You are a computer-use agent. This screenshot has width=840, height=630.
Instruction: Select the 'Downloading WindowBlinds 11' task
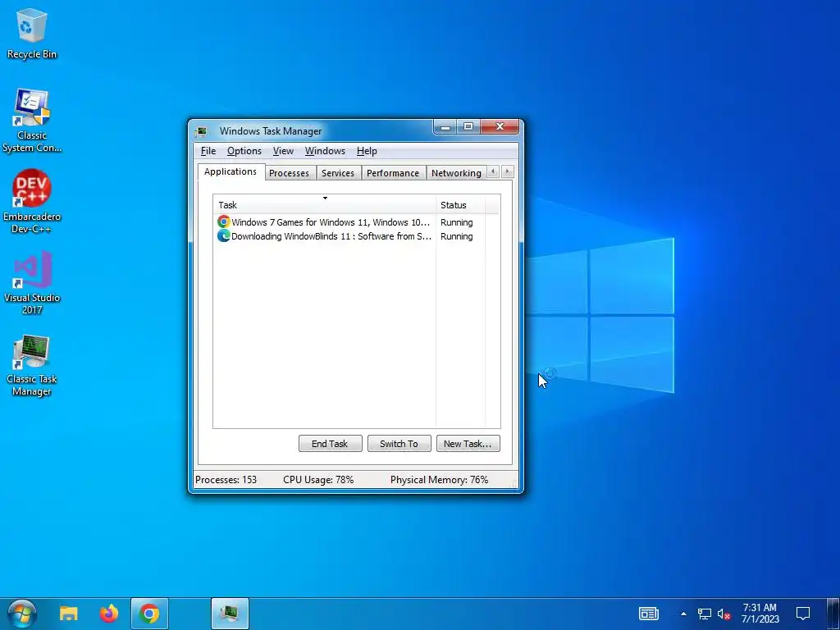(323, 235)
